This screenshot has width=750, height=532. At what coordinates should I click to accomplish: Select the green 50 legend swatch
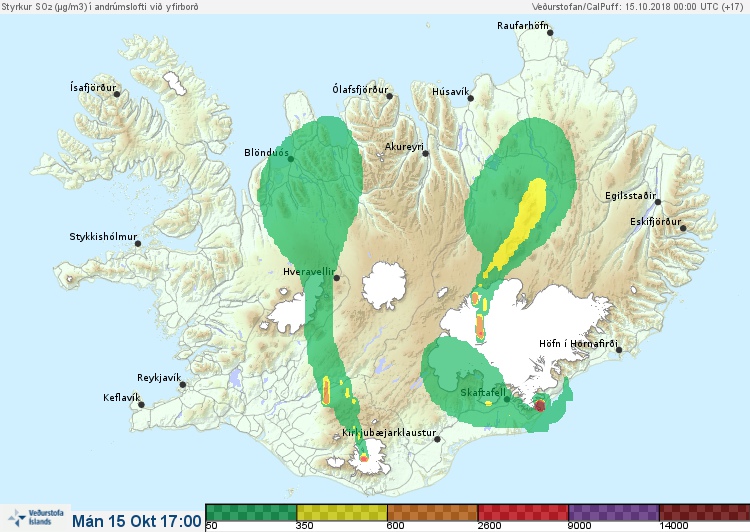(x=251, y=512)
